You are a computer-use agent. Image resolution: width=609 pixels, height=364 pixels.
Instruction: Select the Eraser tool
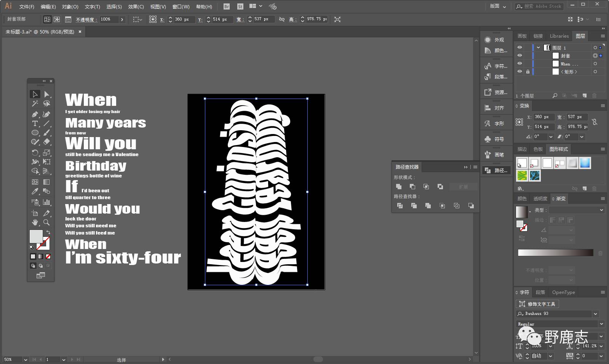(x=47, y=142)
